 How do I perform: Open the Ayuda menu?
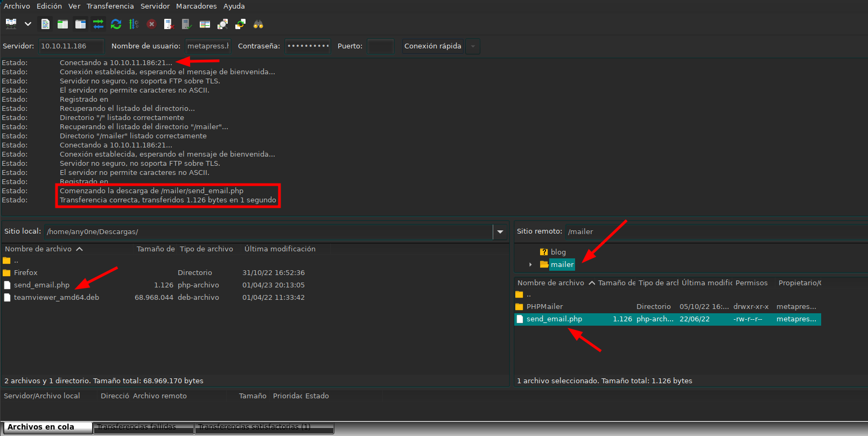click(234, 6)
